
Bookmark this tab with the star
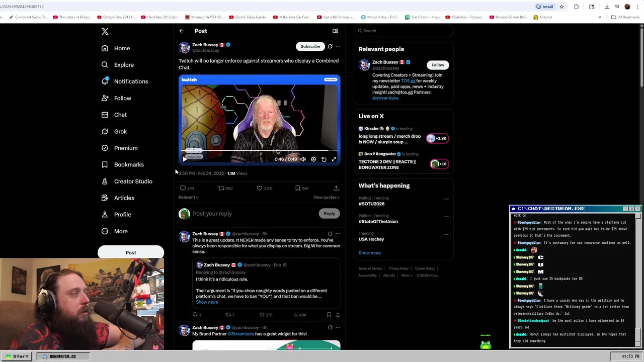point(561,7)
